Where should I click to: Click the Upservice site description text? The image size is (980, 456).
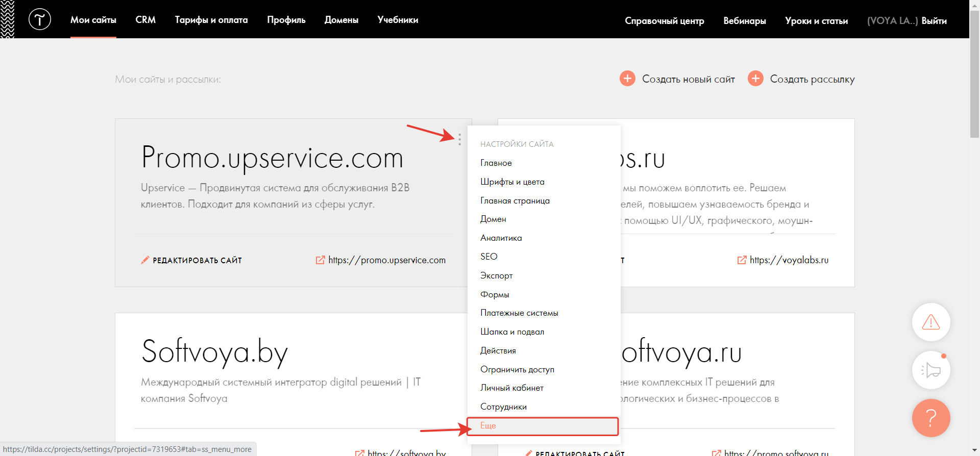275,196
